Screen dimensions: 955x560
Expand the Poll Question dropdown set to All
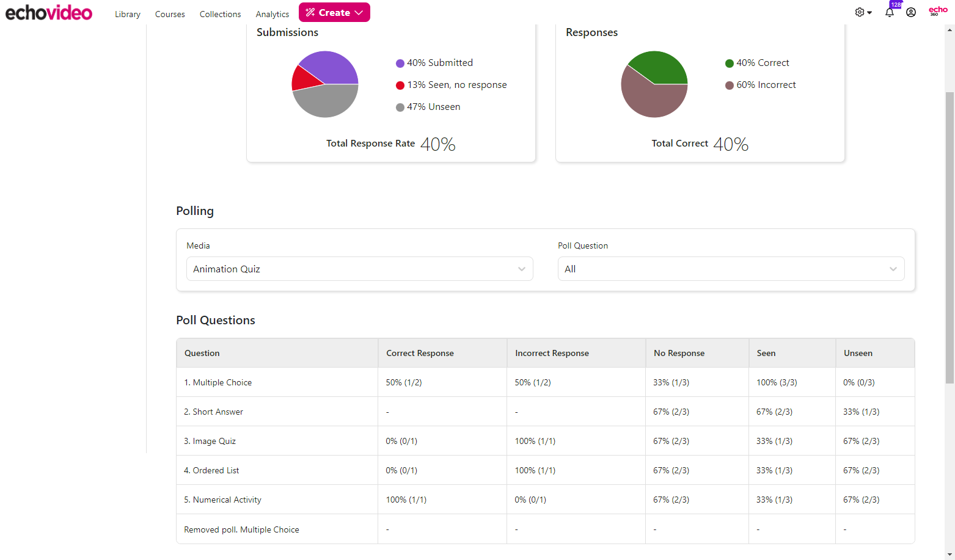[731, 269]
